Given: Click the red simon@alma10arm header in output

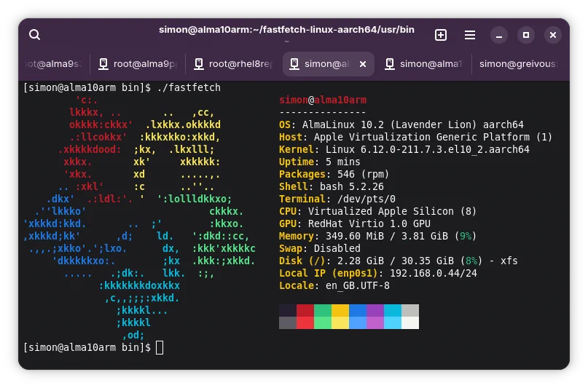Looking at the screenshot, I should (323, 100).
